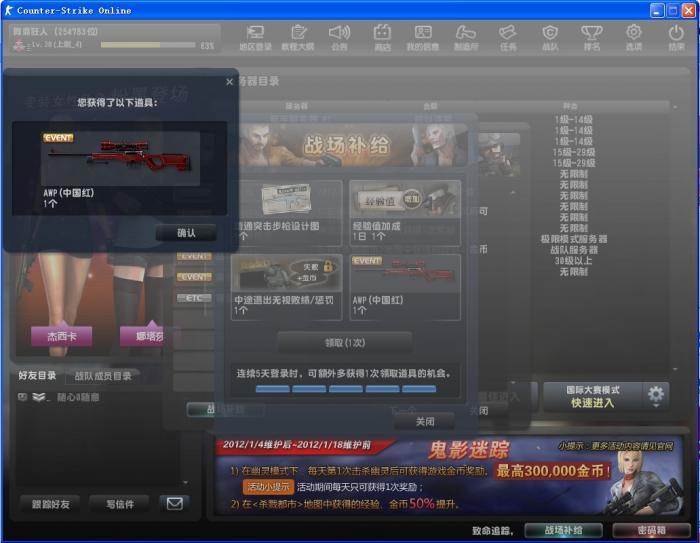Click the experience progress bar showing 63%

click(x=148, y=45)
